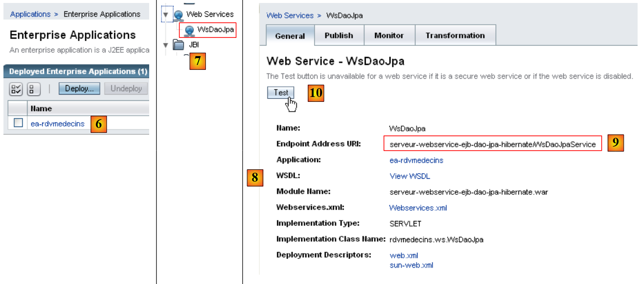This screenshot has height=284, width=644.
Task: Open the Monitor tab
Action: (x=389, y=35)
